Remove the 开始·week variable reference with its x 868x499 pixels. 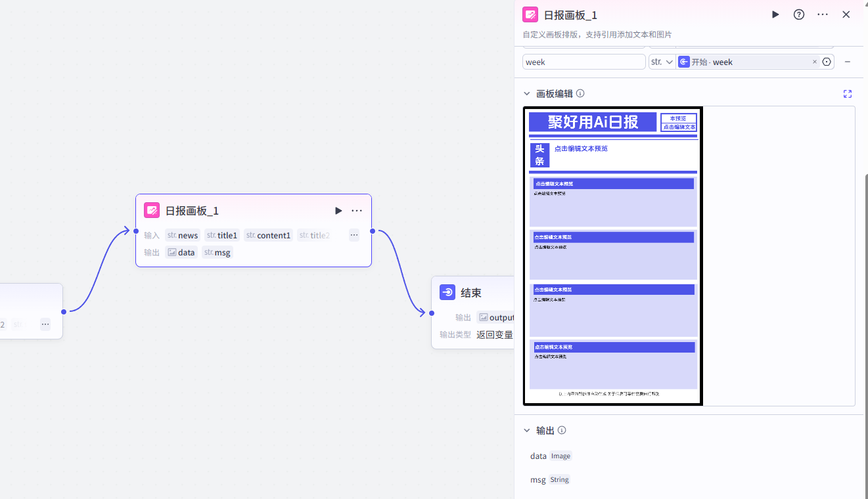click(x=814, y=61)
